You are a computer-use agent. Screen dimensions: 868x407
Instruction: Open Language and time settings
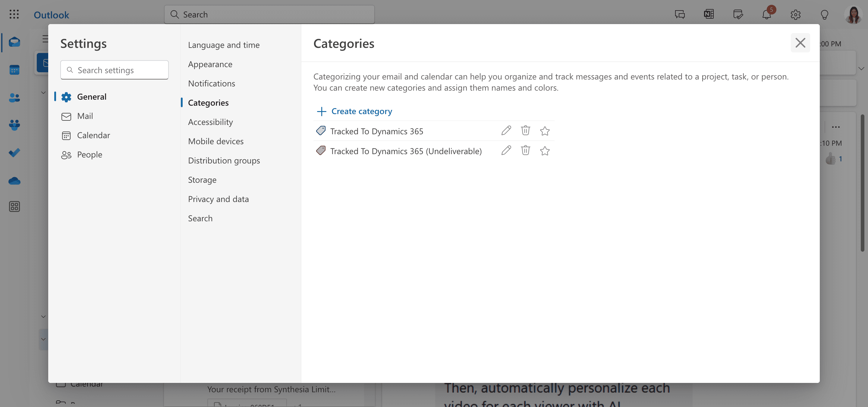pos(224,45)
